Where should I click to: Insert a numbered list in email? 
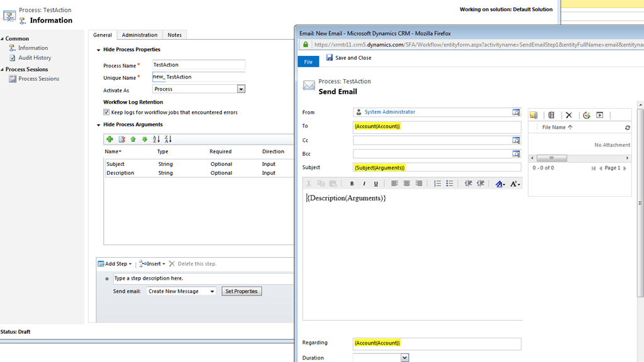pyautogui.click(x=438, y=184)
